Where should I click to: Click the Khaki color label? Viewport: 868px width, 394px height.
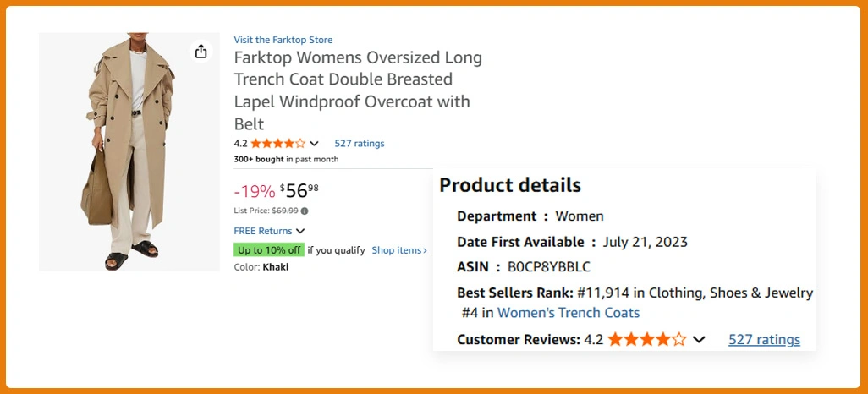276,267
